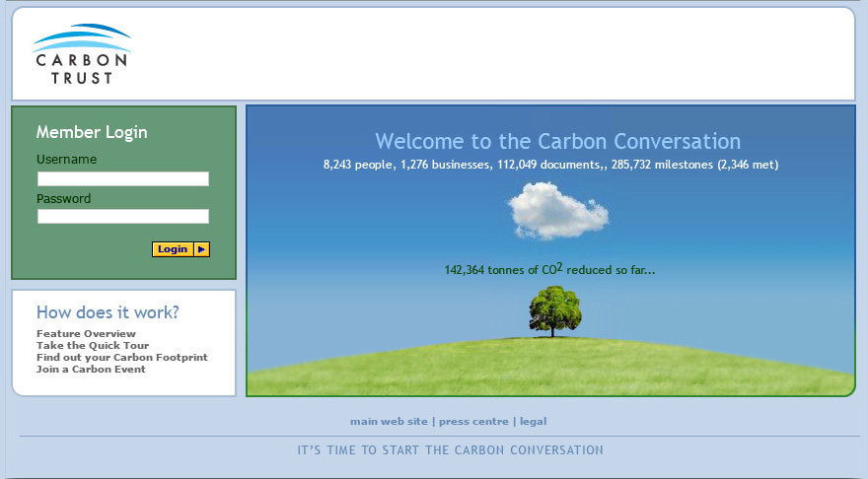Click the 'Password' field label
This screenshot has height=479, width=868.
[x=64, y=198]
